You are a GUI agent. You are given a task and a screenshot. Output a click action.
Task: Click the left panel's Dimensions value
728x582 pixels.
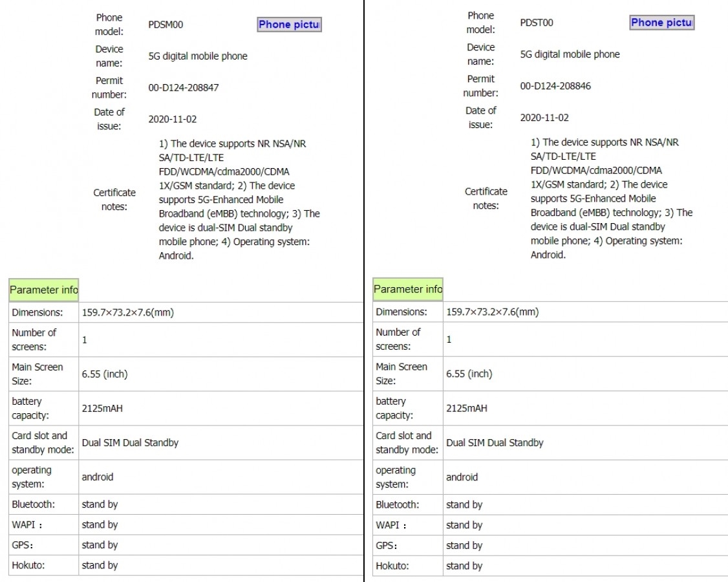127,312
